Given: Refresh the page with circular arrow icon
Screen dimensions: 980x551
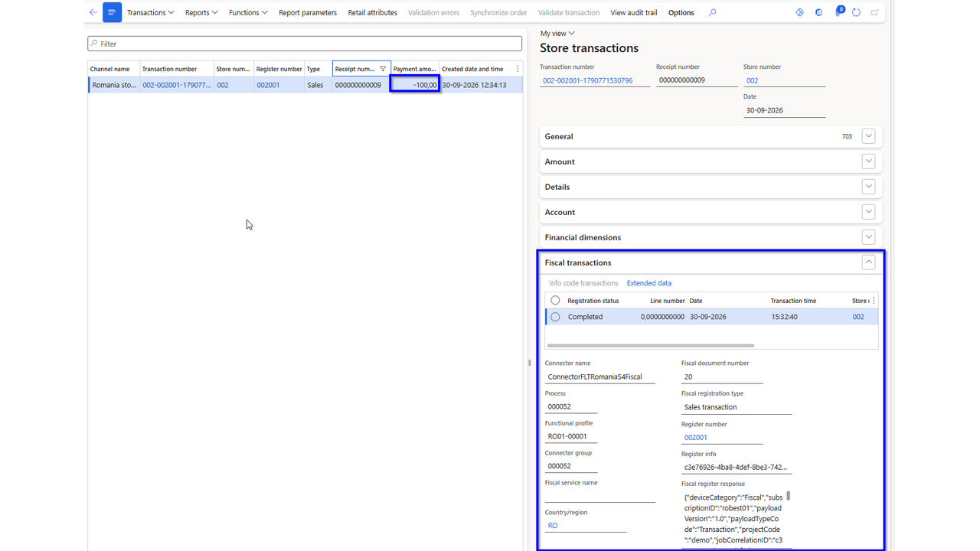Looking at the screenshot, I should (x=856, y=12).
